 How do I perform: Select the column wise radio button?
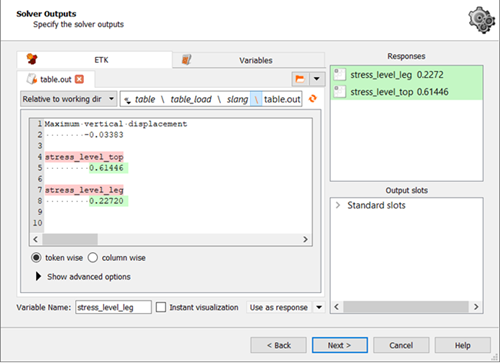93,258
